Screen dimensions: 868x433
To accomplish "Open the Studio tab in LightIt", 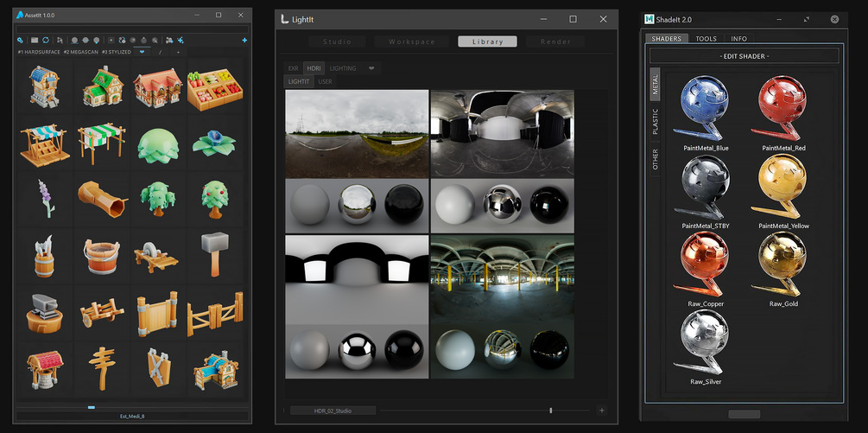I will 337,41.
